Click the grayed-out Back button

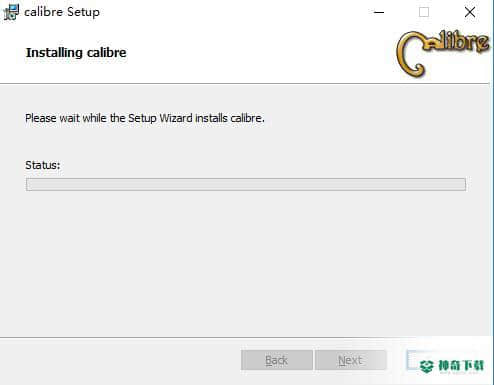(x=277, y=360)
